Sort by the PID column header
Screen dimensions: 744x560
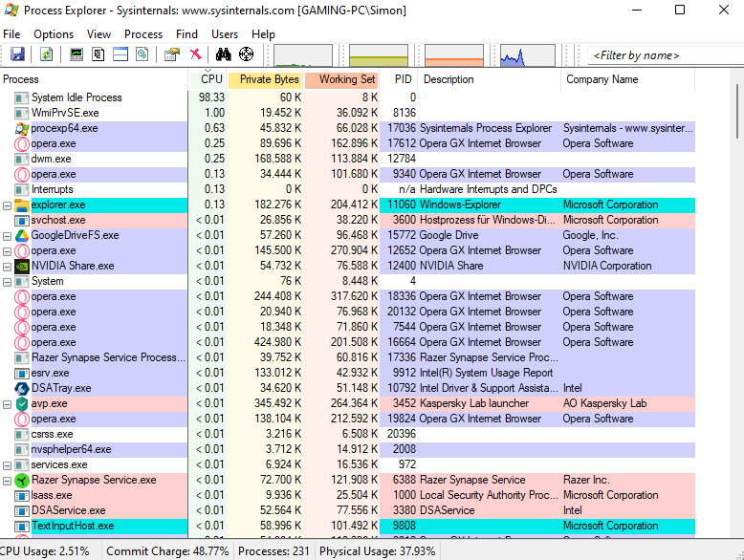(399, 79)
